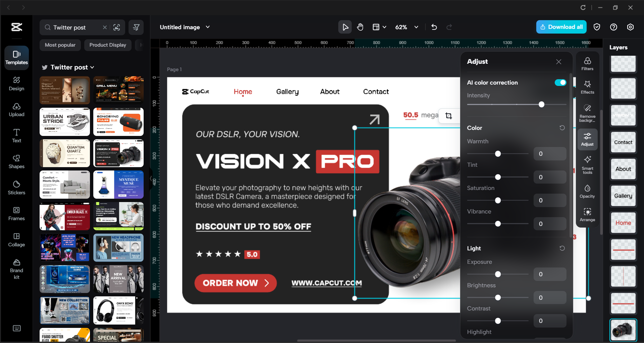Open the Smart tools panel
This screenshot has width=644, height=343.
click(587, 164)
